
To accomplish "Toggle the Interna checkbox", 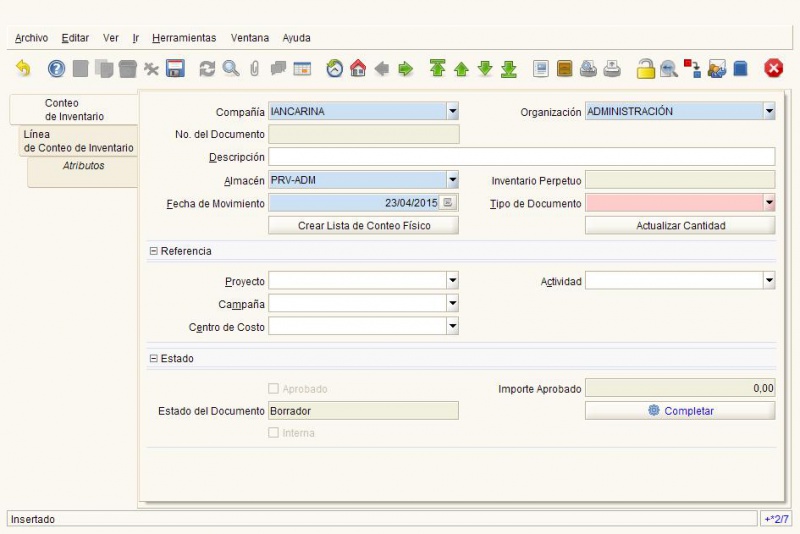I will pos(273,433).
